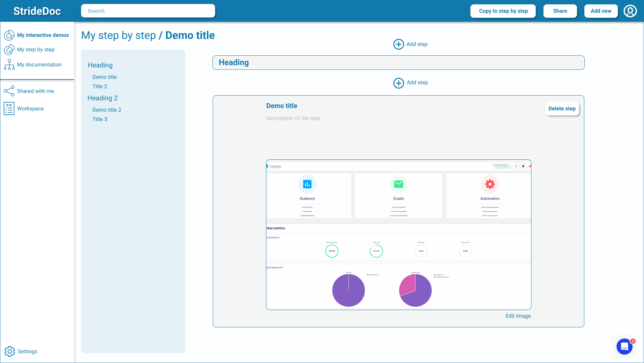Click Audience chart icon in screenshot

[x=307, y=184]
